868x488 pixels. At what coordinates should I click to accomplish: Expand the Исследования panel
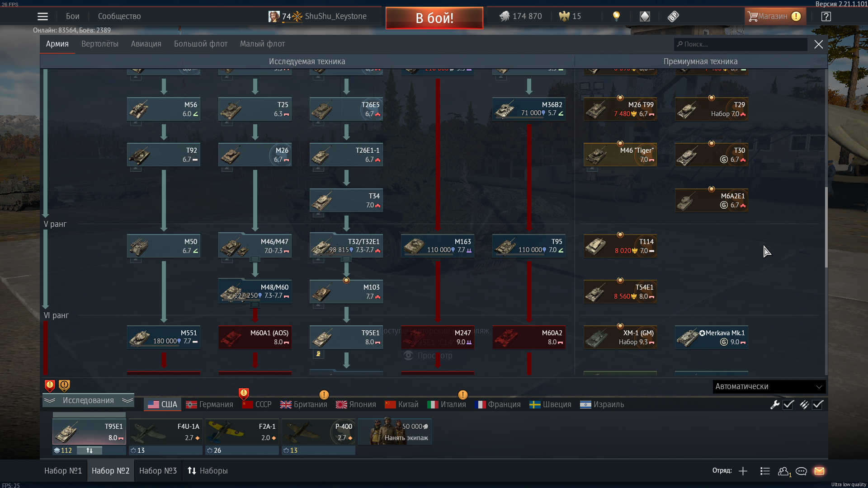[x=89, y=400]
